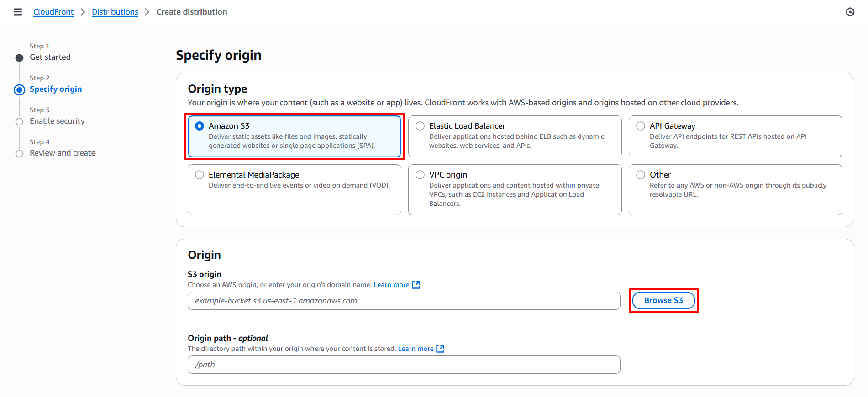Click external link icon beside Origin path Learn more
Image resolution: width=868 pixels, height=397 pixels.
pyautogui.click(x=440, y=349)
